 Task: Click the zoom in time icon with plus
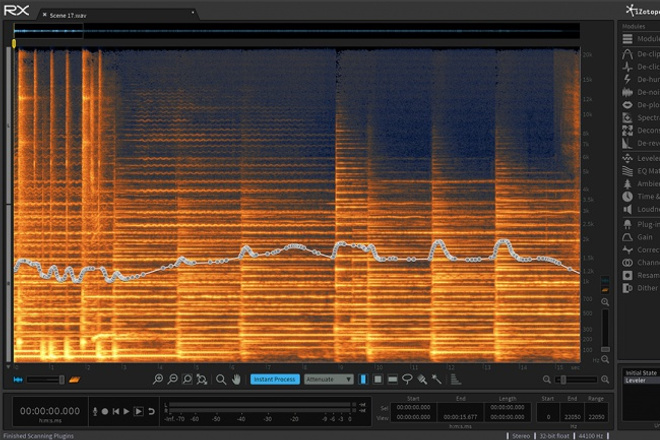158,379
